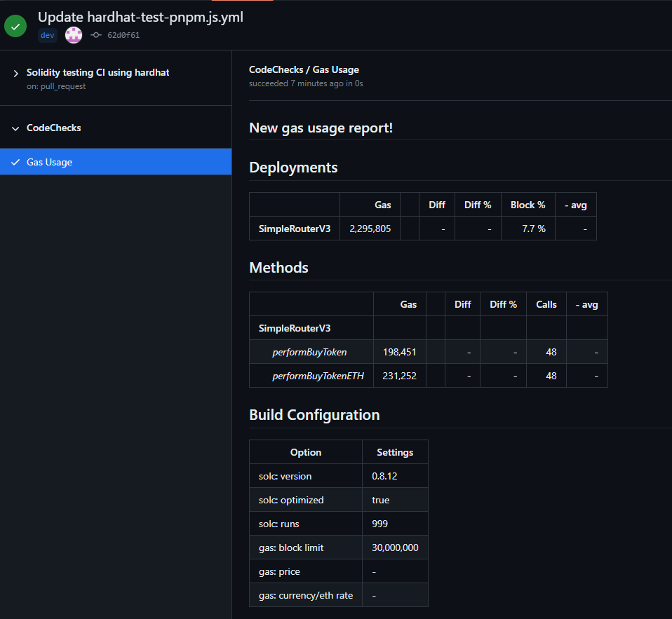
Task: Collapse the CodeChecks section
Action: coord(15,128)
